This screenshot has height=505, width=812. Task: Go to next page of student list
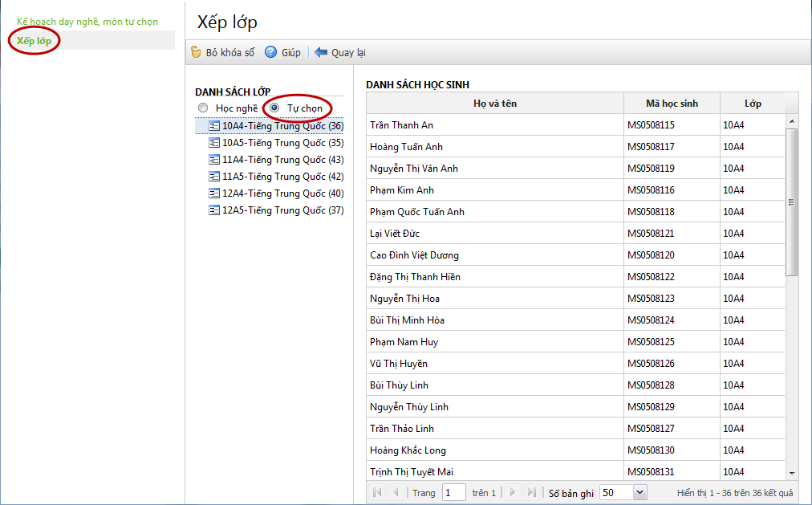point(513,492)
